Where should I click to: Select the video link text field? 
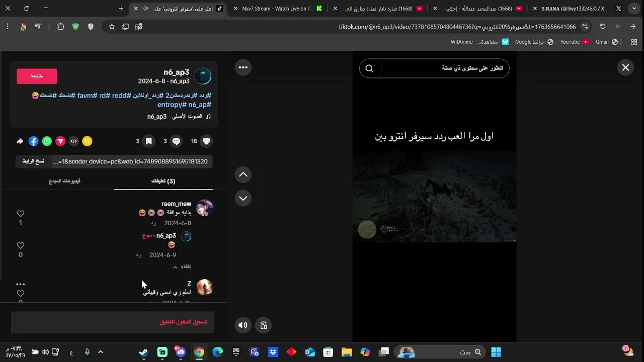click(132, 161)
